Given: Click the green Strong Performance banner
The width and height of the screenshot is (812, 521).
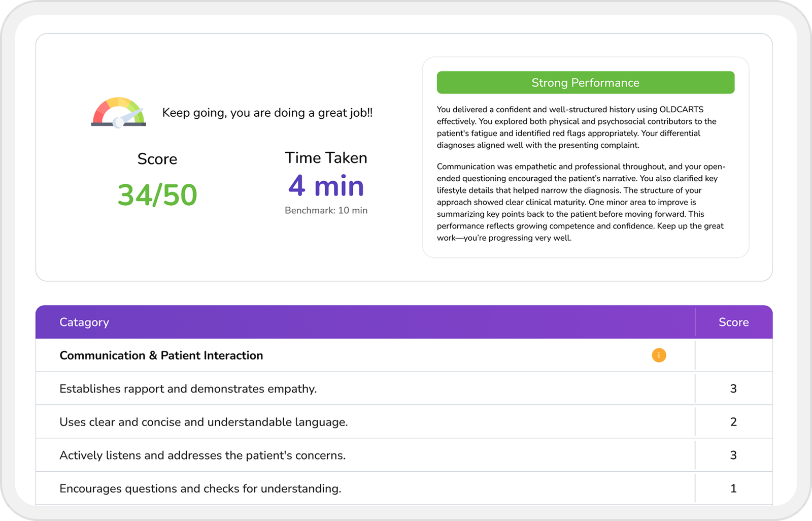Looking at the screenshot, I should point(586,82).
